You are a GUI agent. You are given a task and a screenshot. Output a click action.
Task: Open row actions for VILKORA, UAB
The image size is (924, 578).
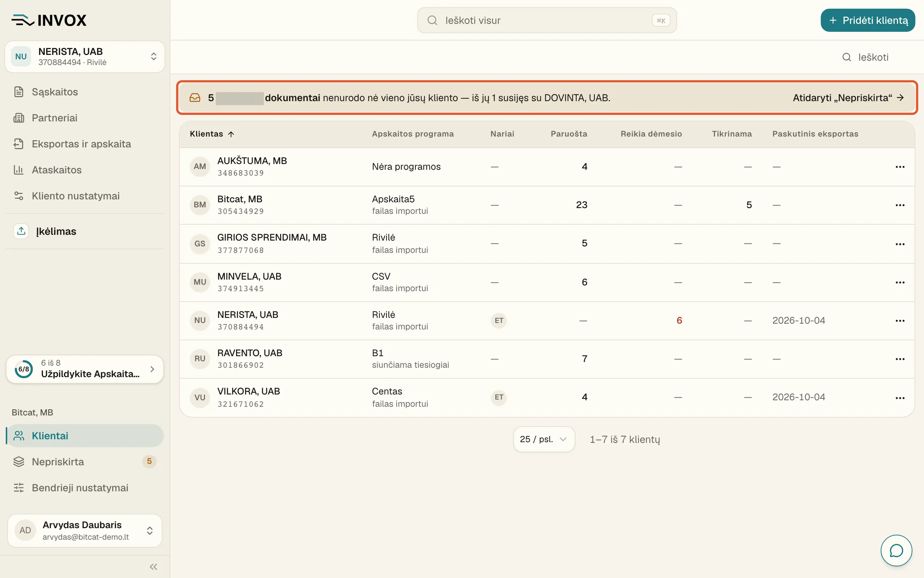(x=900, y=398)
